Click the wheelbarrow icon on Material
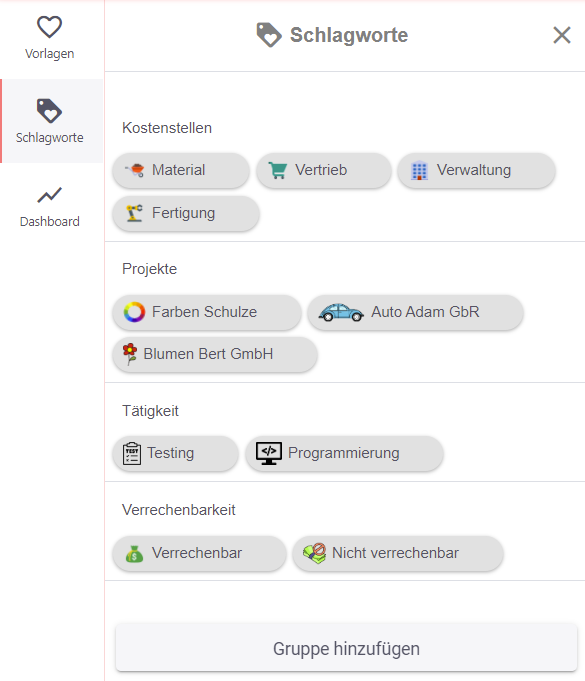The height and width of the screenshot is (681, 585). click(x=135, y=170)
